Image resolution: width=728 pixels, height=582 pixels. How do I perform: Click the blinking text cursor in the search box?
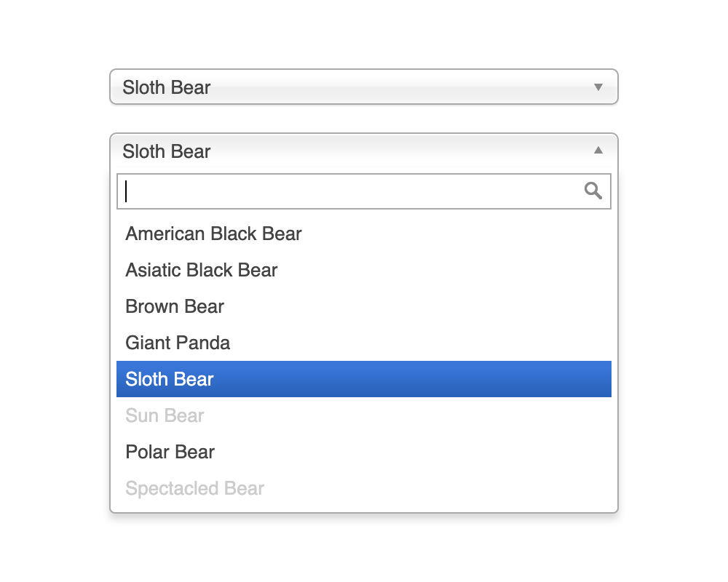pos(127,191)
